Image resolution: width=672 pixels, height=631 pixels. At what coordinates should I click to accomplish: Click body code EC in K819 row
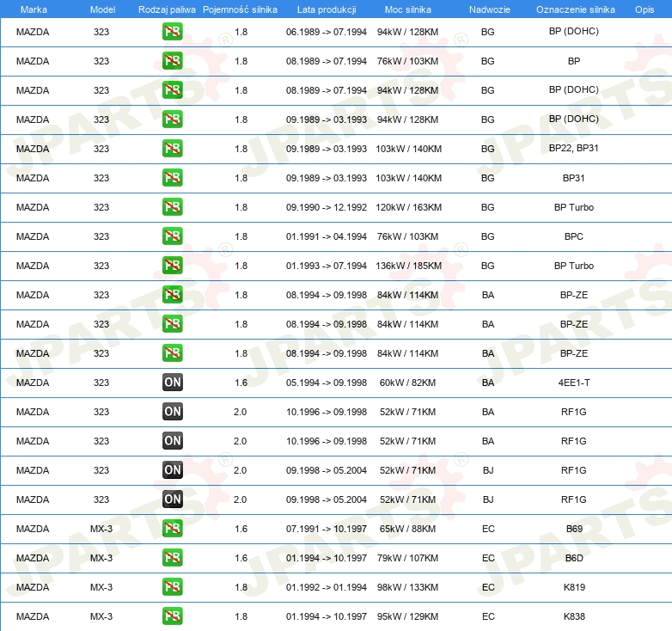[x=488, y=587]
